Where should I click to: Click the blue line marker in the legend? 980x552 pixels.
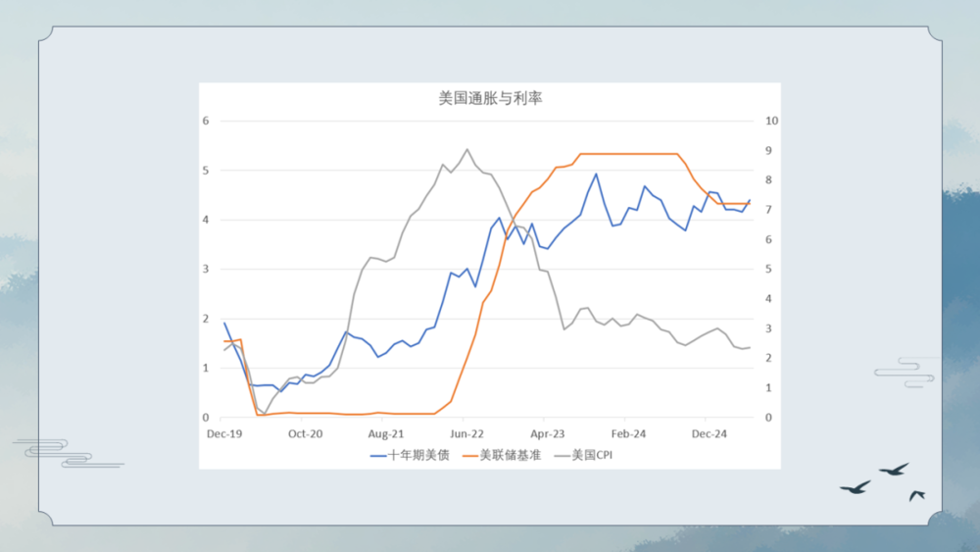377,455
